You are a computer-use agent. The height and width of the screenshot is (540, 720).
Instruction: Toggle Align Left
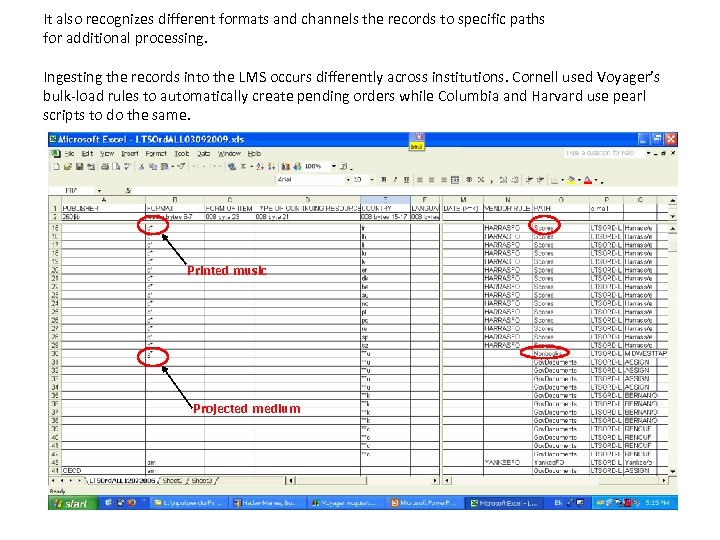tap(420, 180)
